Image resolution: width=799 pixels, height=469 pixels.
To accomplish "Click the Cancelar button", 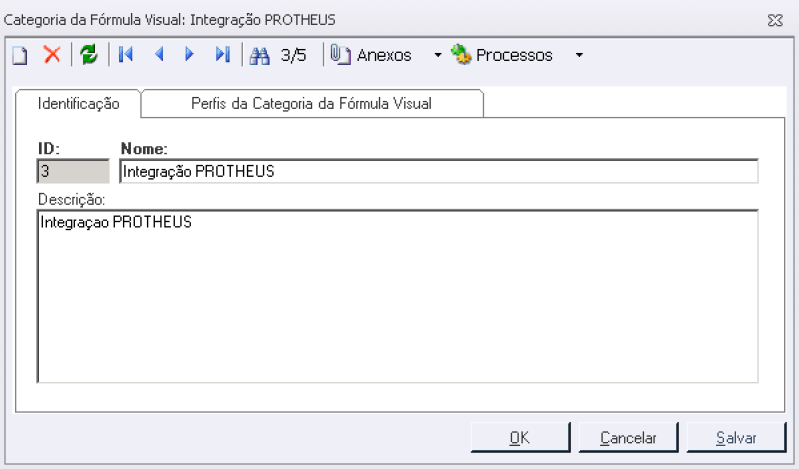I will pos(628,437).
